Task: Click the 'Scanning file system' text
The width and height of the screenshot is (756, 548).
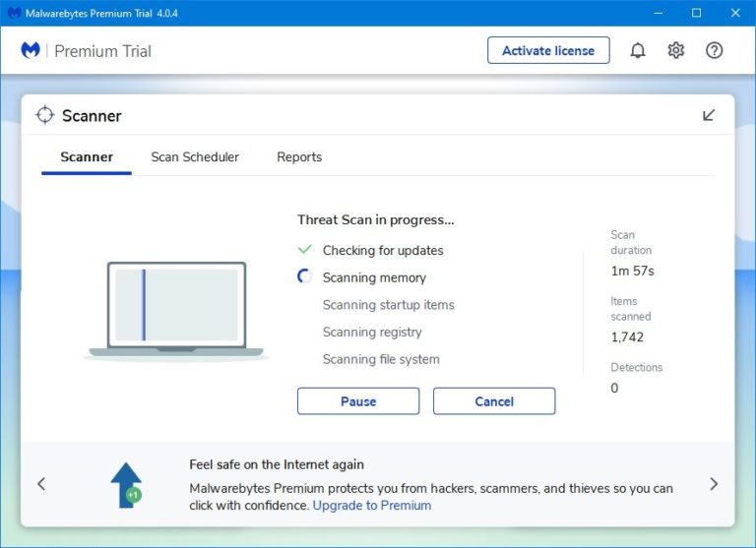Action: [381, 359]
